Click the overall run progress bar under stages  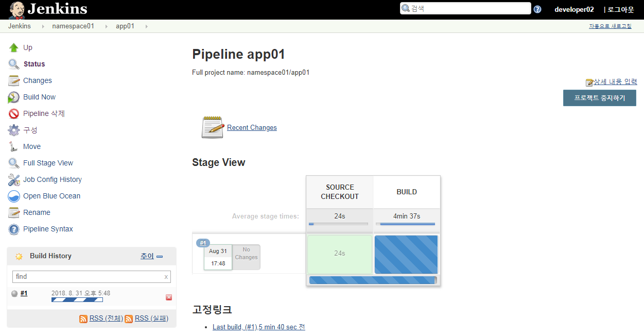(x=373, y=280)
